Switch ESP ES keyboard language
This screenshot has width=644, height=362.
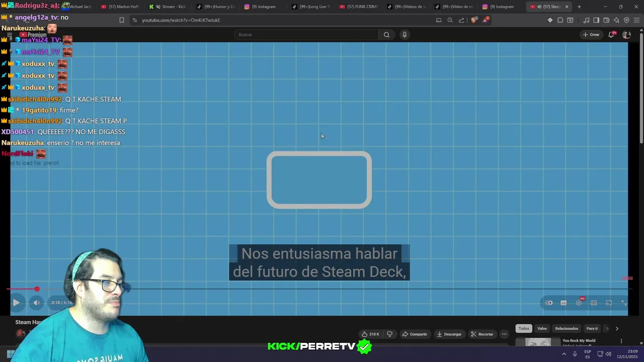pos(588,354)
